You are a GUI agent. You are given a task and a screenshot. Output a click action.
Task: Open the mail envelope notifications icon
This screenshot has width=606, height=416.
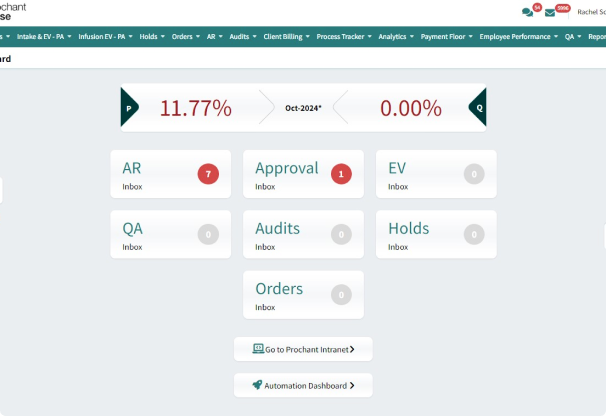pyautogui.click(x=550, y=13)
